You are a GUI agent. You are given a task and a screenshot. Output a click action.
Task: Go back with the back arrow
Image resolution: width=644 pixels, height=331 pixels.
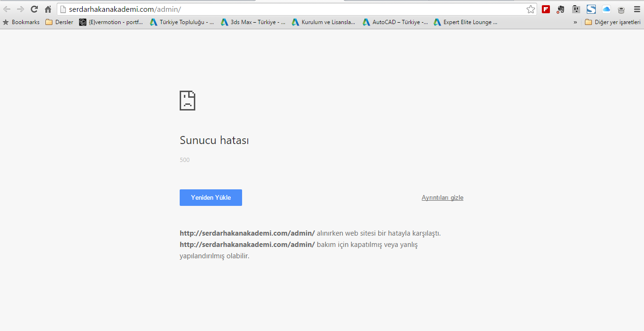pos(7,9)
